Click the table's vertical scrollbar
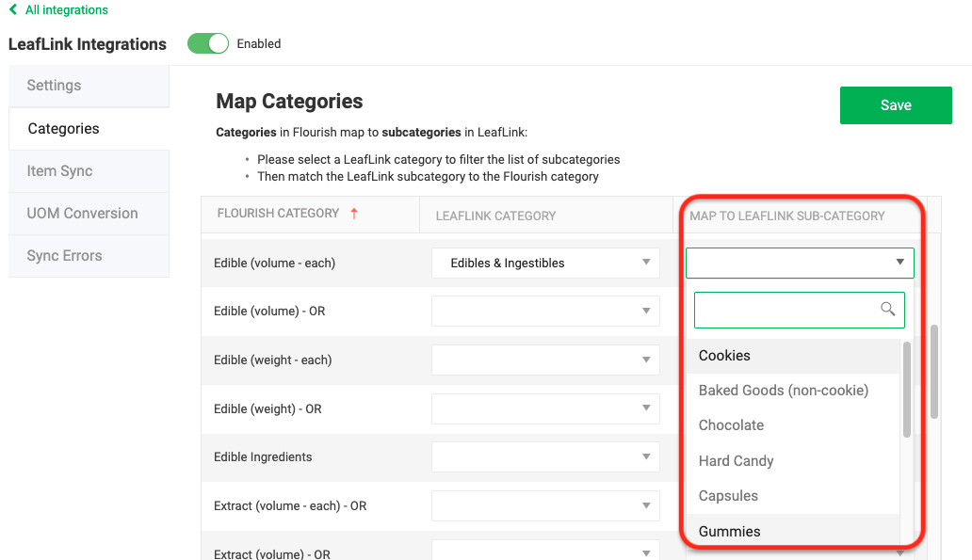 [x=934, y=372]
